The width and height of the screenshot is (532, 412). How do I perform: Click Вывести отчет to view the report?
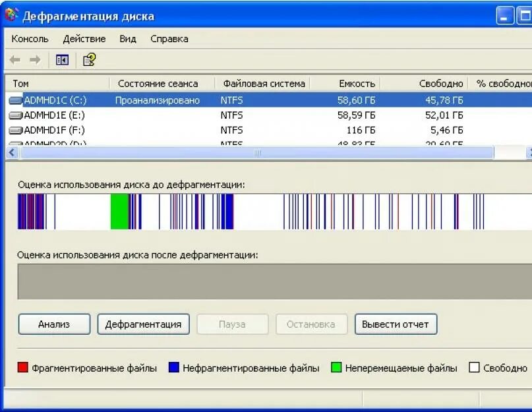[x=396, y=324]
